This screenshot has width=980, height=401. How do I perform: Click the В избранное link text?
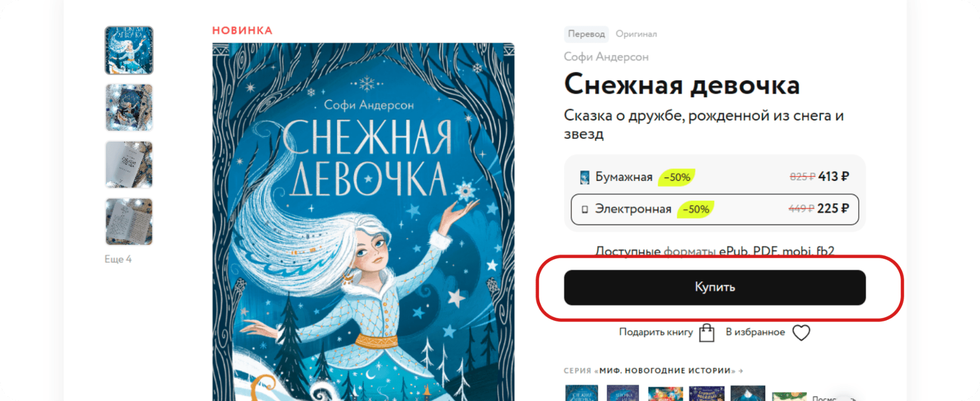pos(755,332)
